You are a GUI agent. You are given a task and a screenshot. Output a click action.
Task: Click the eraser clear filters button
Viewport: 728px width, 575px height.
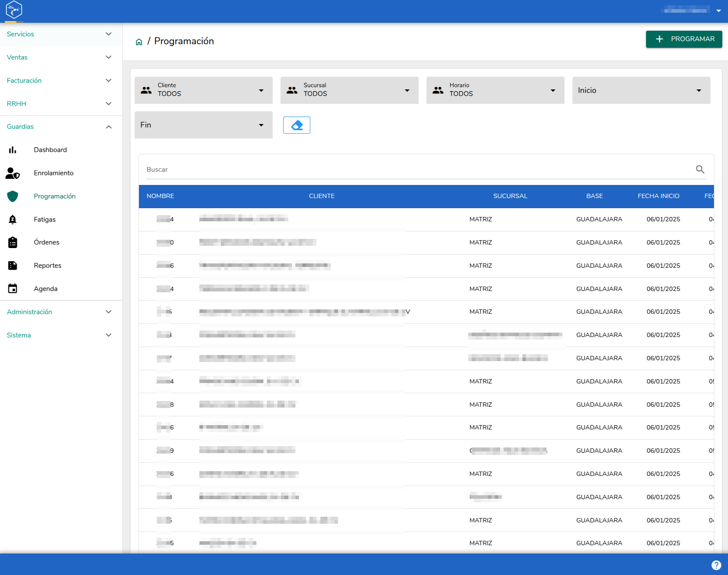tap(297, 125)
